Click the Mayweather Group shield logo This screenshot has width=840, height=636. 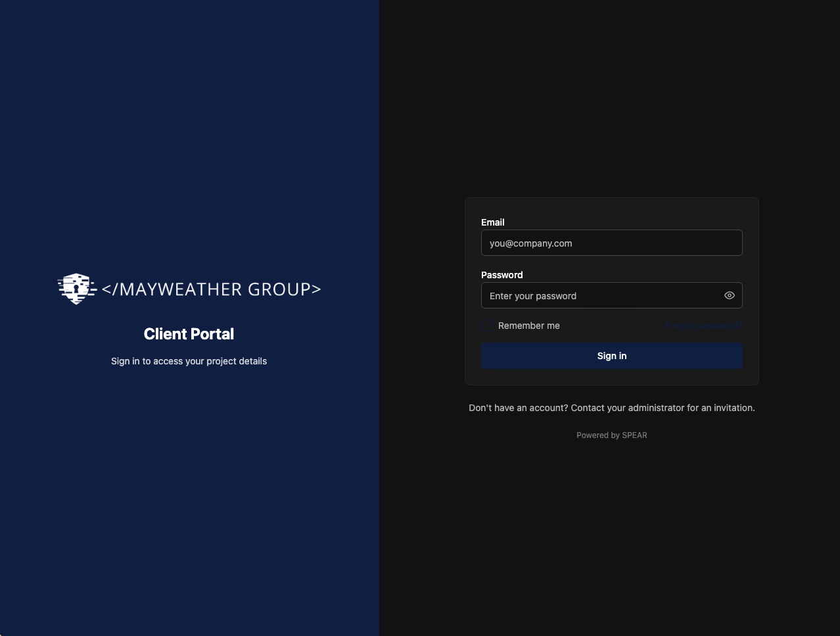click(x=76, y=288)
